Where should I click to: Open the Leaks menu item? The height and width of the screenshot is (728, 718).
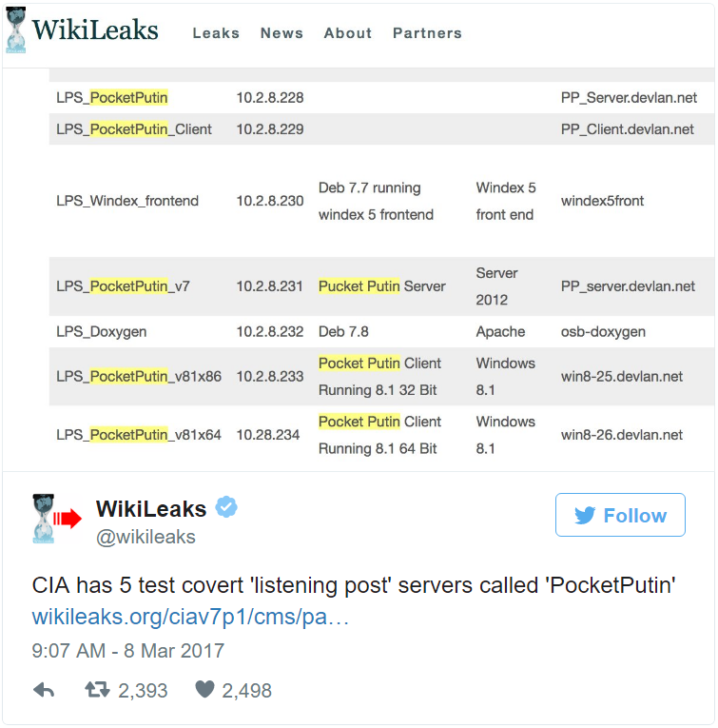[x=216, y=33]
